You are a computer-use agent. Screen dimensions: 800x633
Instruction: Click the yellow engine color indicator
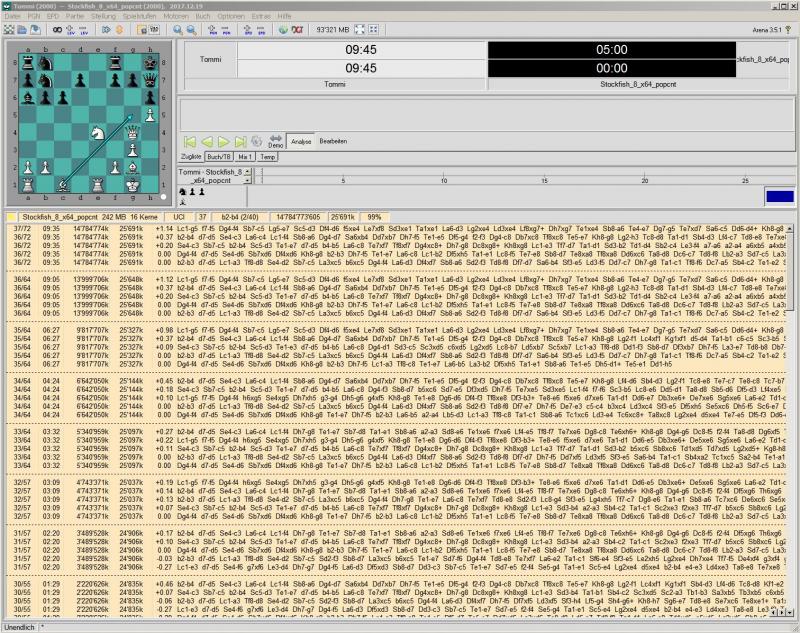[x=10, y=215]
